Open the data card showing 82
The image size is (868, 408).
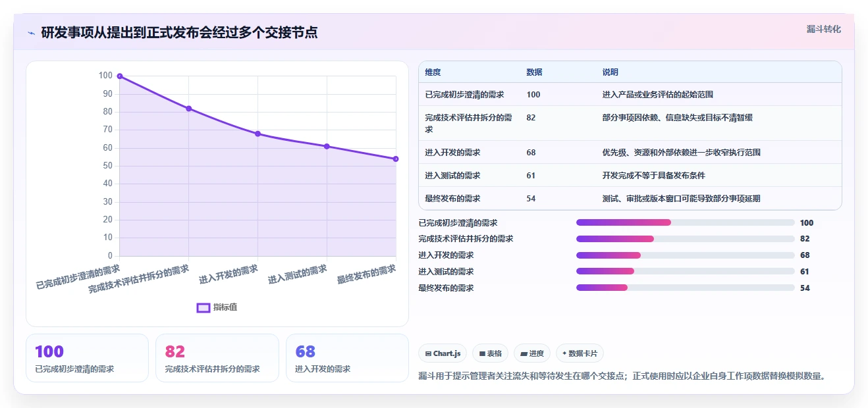[217, 358]
